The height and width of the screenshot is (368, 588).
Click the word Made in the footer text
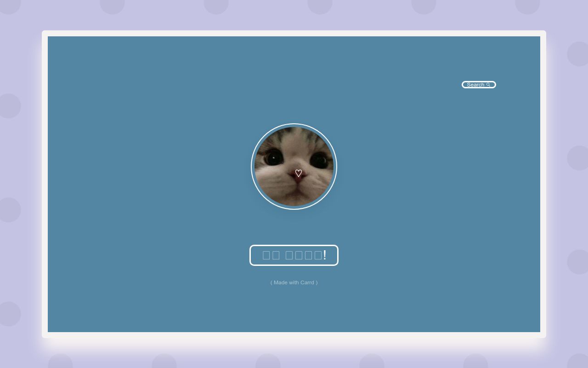(x=280, y=282)
